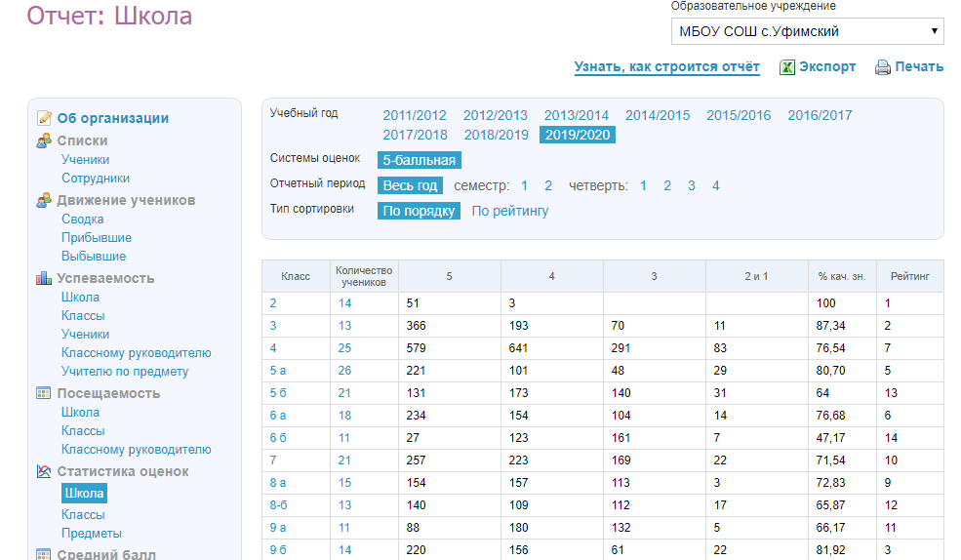
Task: Click the Движение учеников people icon
Action: (x=44, y=200)
